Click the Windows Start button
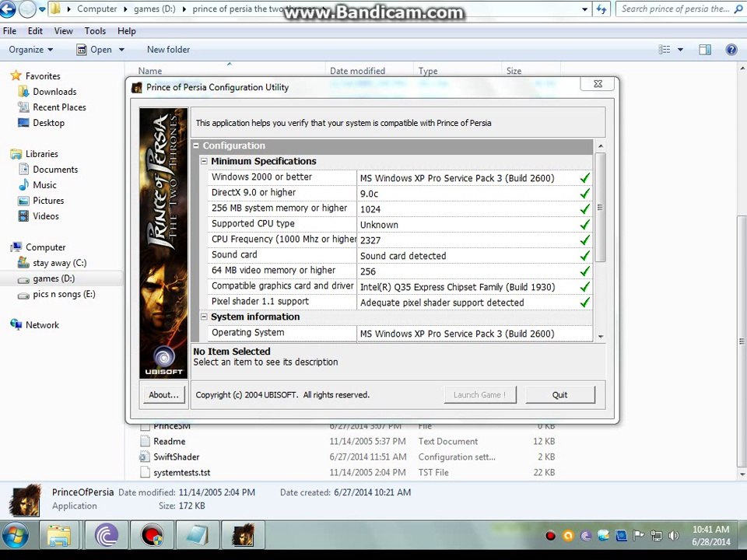The height and width of the screenshot is (560, 747). click(x=15, y=535)
